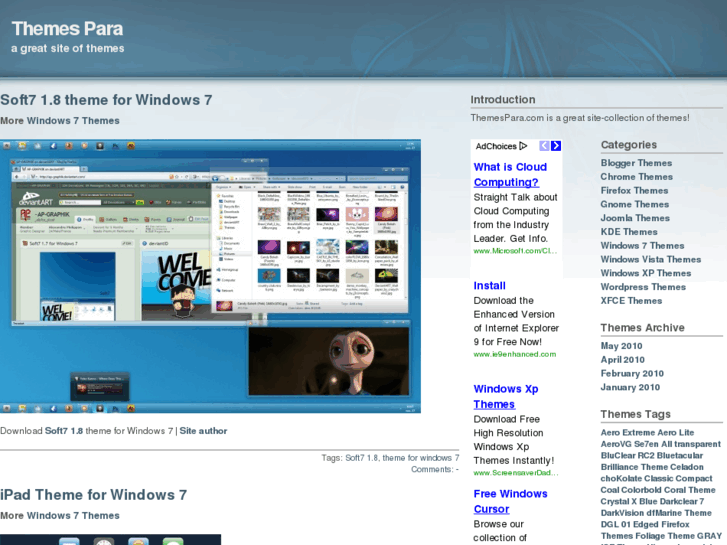Browse XFCE Themes category
The width and height of the screenshot is (727, 545).
point(631,301)
